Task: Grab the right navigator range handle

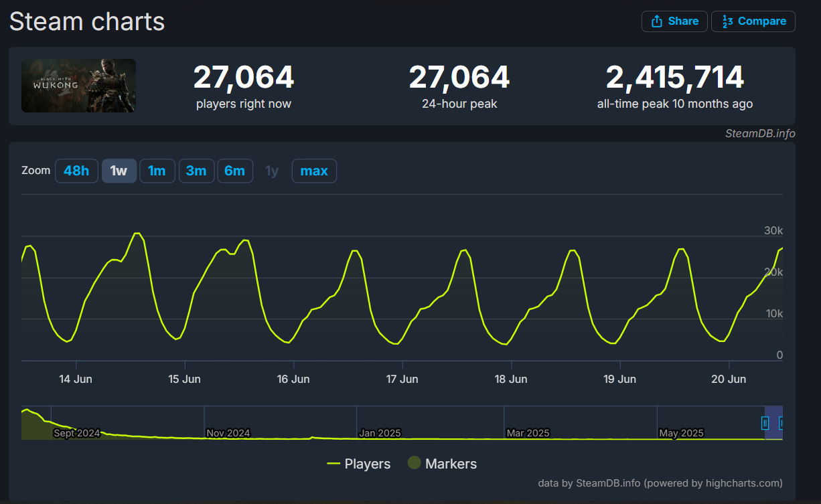Action: click(781, 423)
